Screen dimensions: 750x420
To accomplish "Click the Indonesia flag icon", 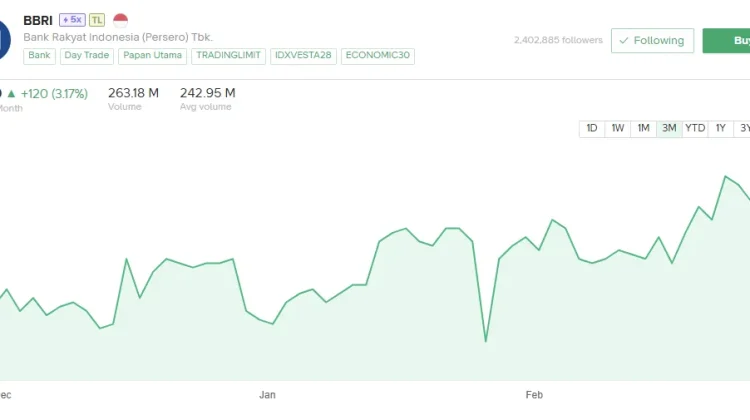I will point(121,20).
